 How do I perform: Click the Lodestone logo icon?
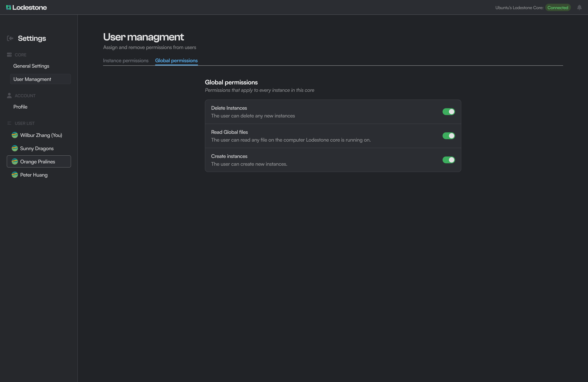coord(8,7)
